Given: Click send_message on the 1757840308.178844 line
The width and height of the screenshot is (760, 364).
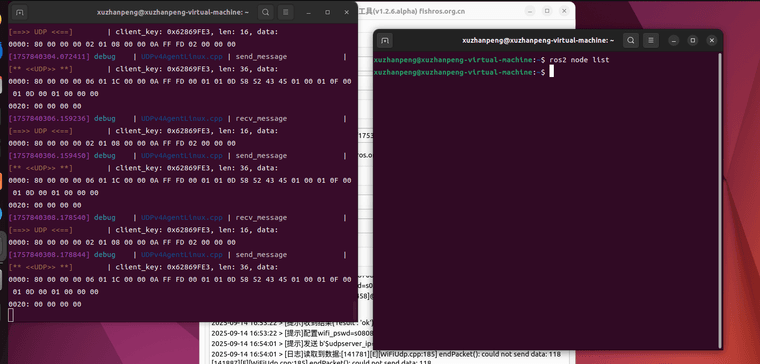Looking at the screenshot, I should coord(261,255).
